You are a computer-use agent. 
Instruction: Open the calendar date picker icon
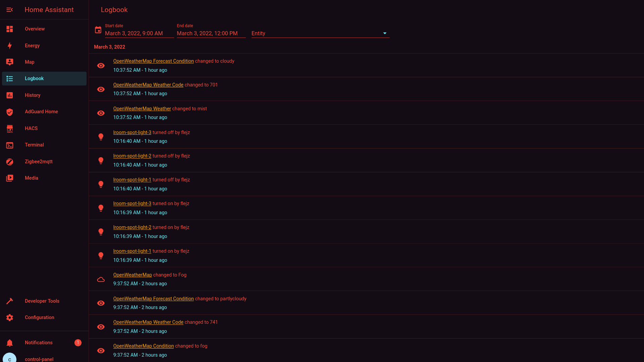98,30
